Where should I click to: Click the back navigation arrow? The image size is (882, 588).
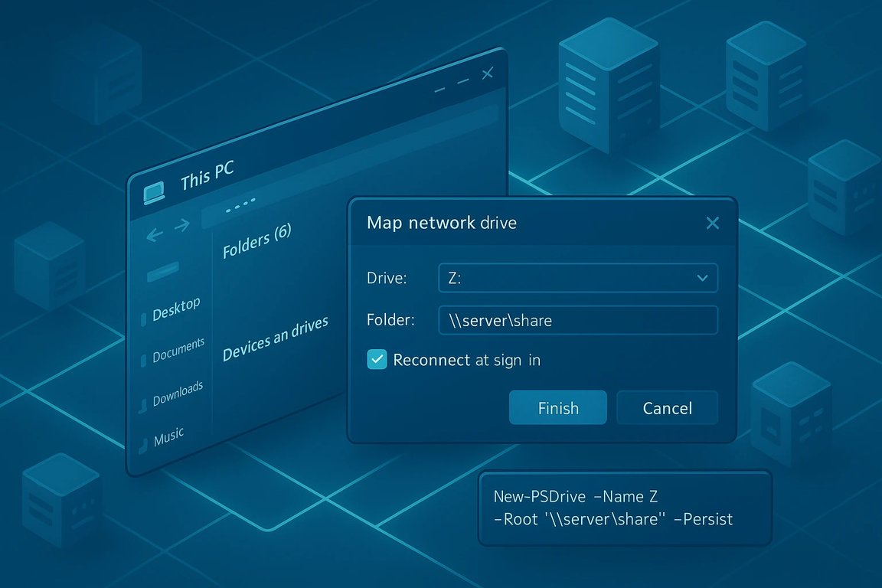point(155,234)
